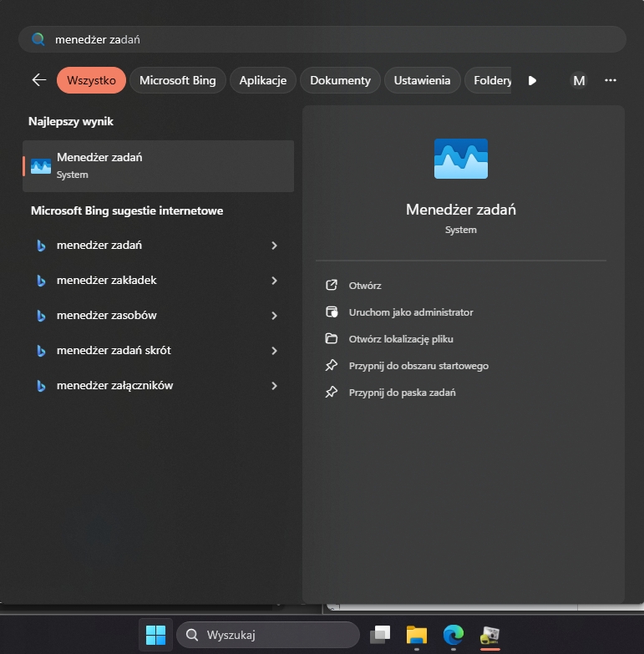Image resolution: width=644 pixels, height=654 pixels.
Task: Open the three-dots more options menu
Action: point(610,80)
